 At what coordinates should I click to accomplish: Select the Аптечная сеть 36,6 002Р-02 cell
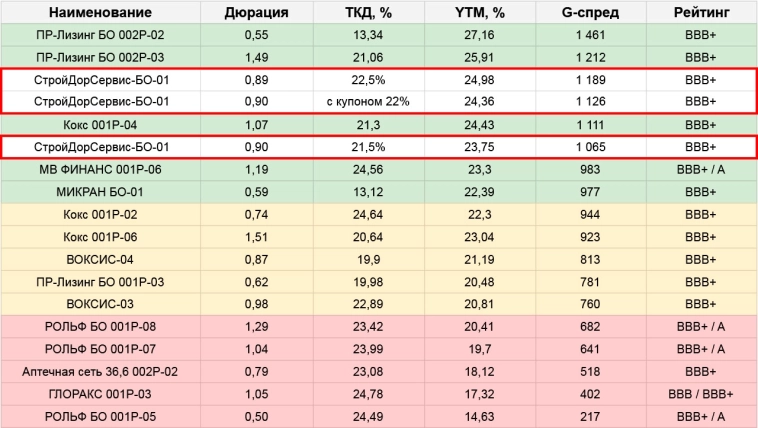tap(100, 371)
